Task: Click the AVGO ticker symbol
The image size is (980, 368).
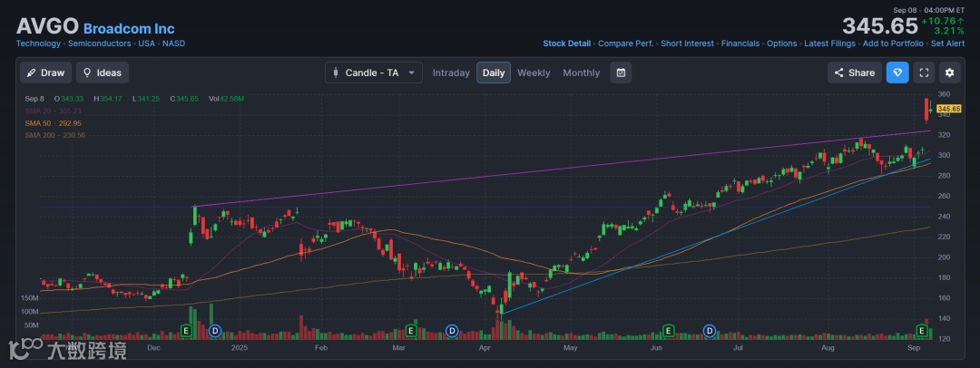Action: tap(47, 27)
